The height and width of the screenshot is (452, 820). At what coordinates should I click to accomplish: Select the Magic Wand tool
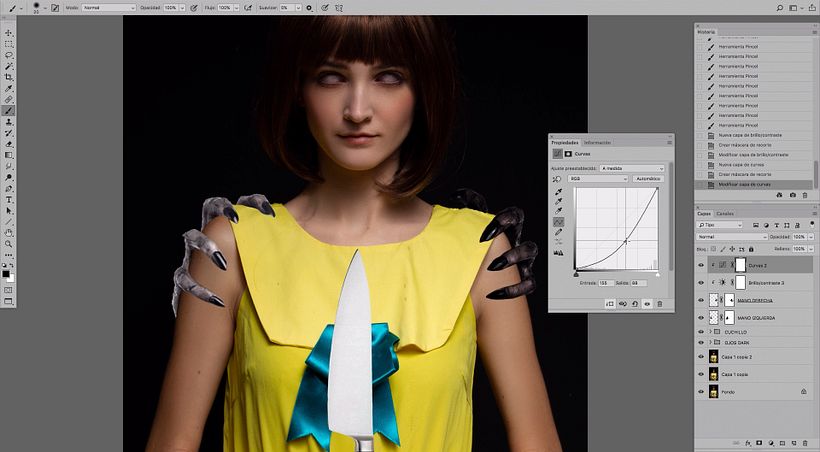[x=8, y=66]
